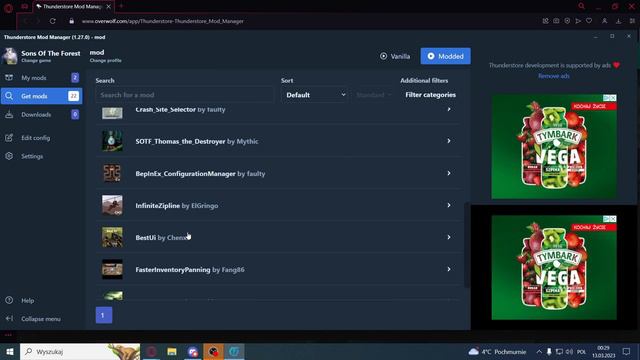
Task: Show hidden tray icons chevron
Action: 539,351
